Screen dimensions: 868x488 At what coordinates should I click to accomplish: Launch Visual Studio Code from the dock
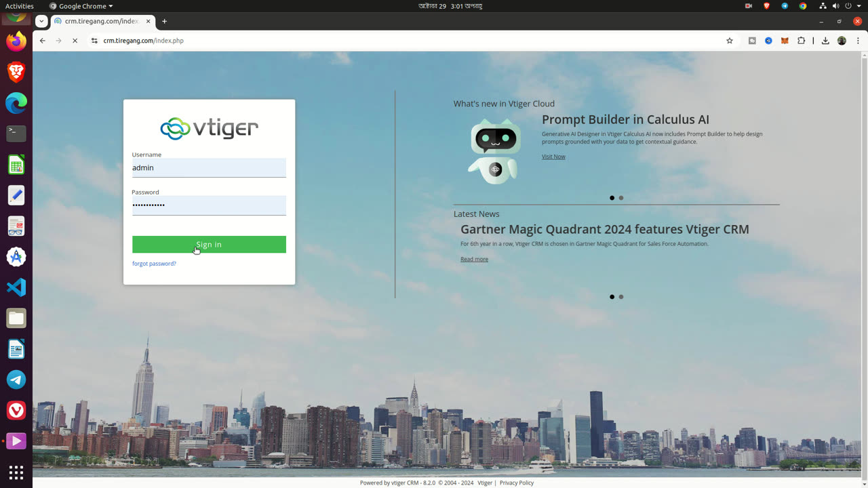coord(16,287)
